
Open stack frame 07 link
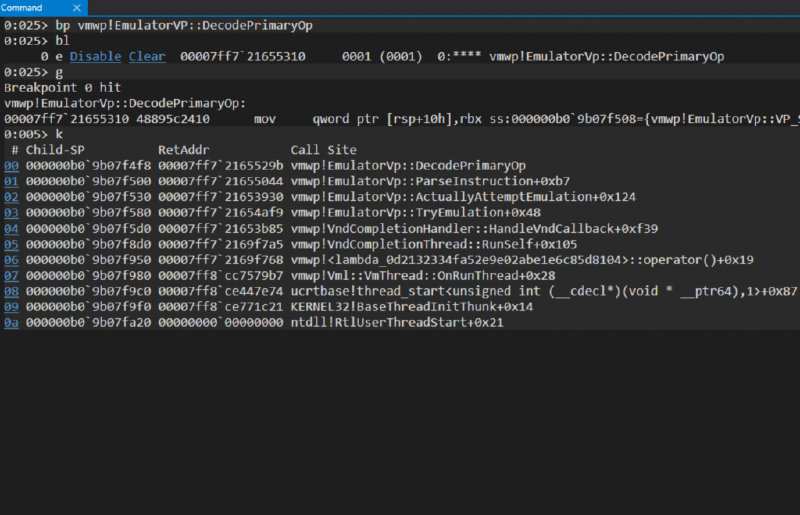click(11, 276)
